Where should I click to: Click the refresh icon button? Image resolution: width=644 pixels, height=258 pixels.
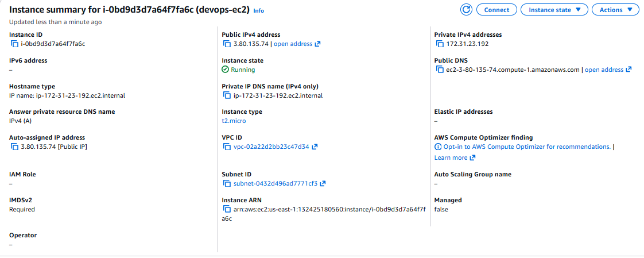point(466,10)
